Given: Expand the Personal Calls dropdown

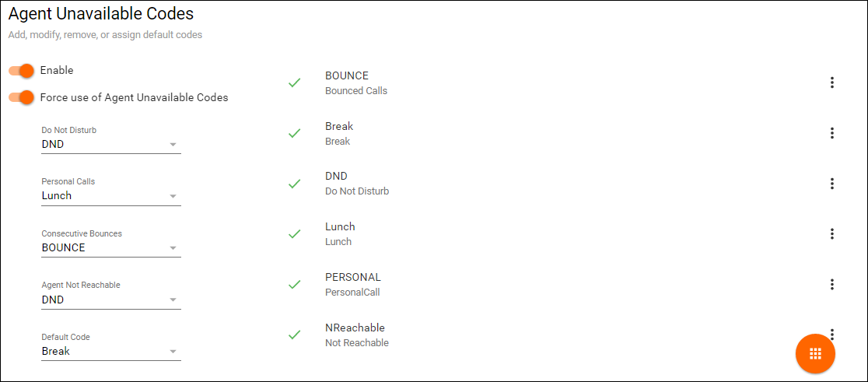Looking at the screenshot, I should click(110, 196).
